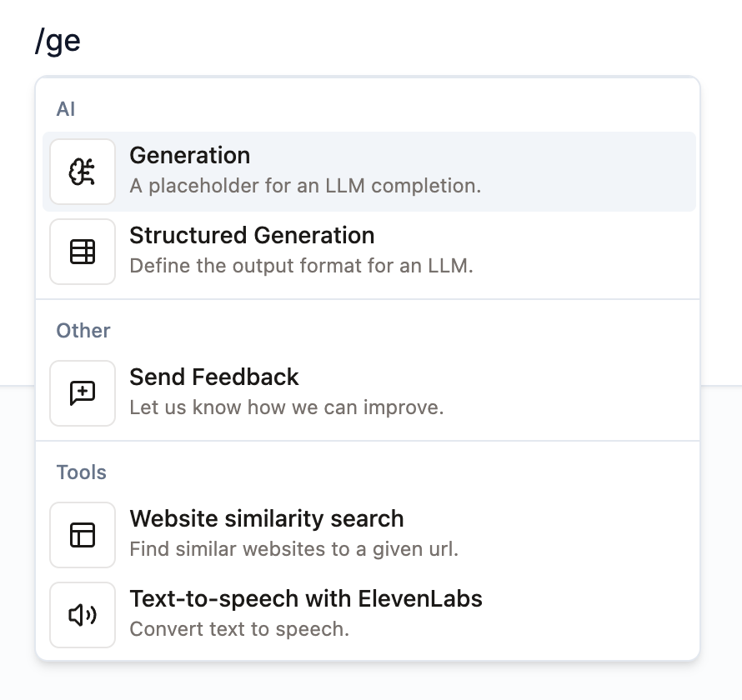
Task: Open the Send Feedback option
Action: [x=214, y=377]
